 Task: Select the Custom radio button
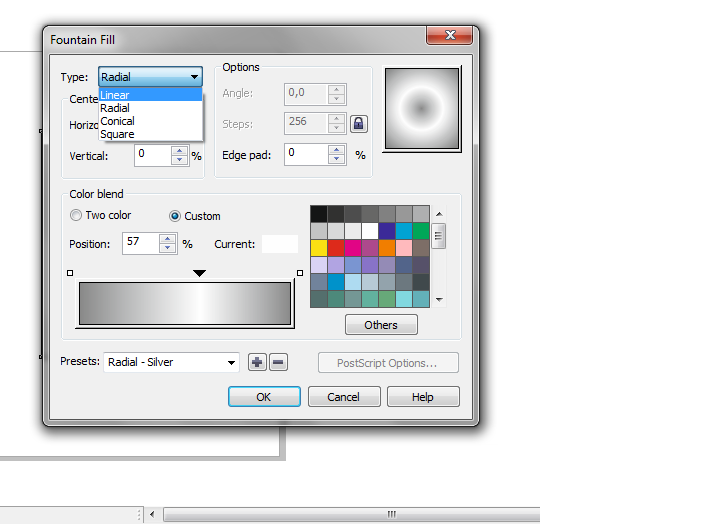pyautogui.click(x=175, y=216)
